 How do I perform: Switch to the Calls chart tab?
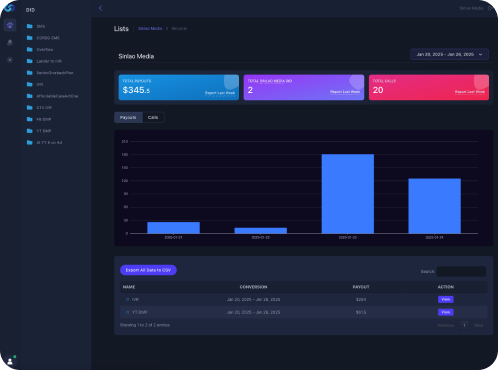point(153,117)
